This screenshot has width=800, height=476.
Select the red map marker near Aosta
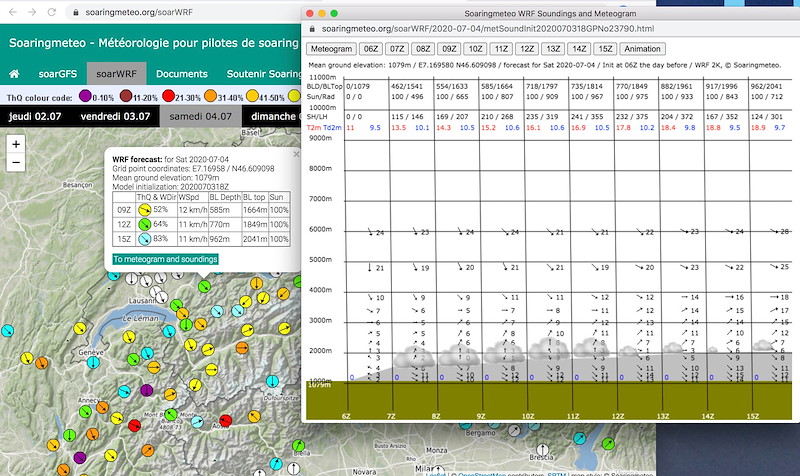tap(226, 420)
